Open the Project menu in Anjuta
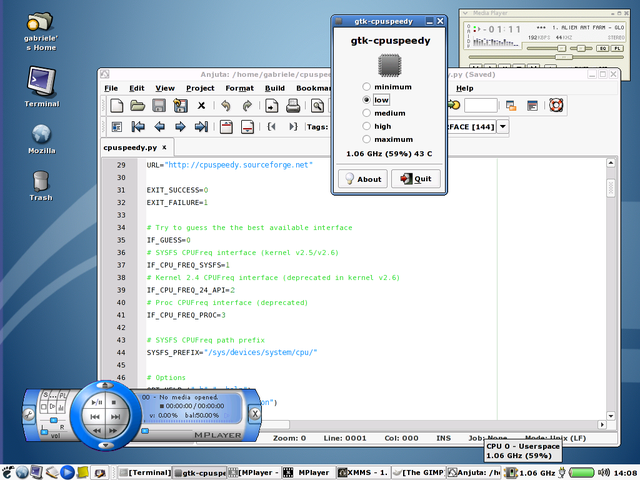 [x=200, y=88]
